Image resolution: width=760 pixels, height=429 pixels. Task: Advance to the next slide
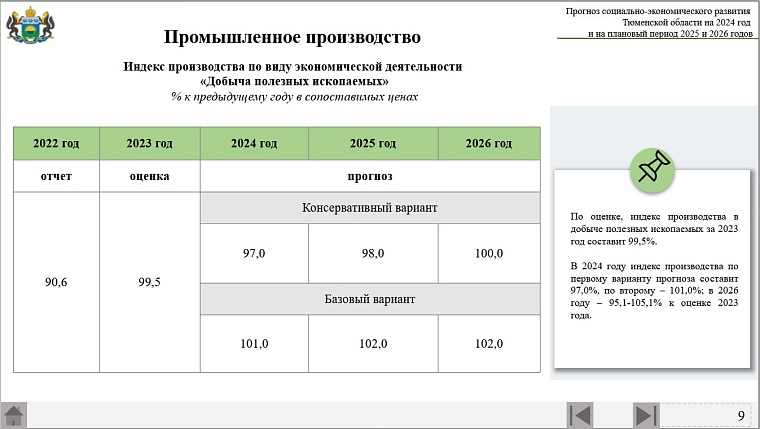click(x=646, y=415)
